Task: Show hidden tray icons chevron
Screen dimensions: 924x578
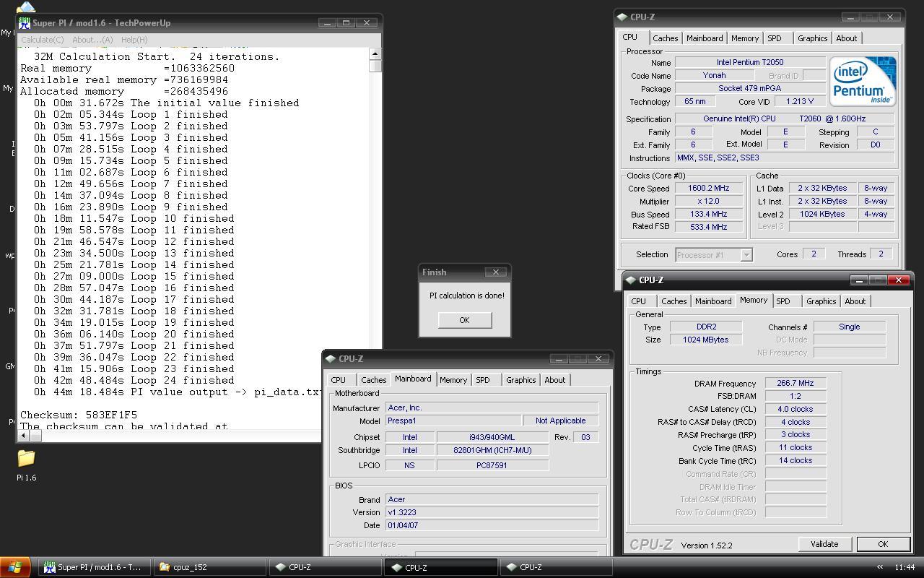Action: click(879, 568)
